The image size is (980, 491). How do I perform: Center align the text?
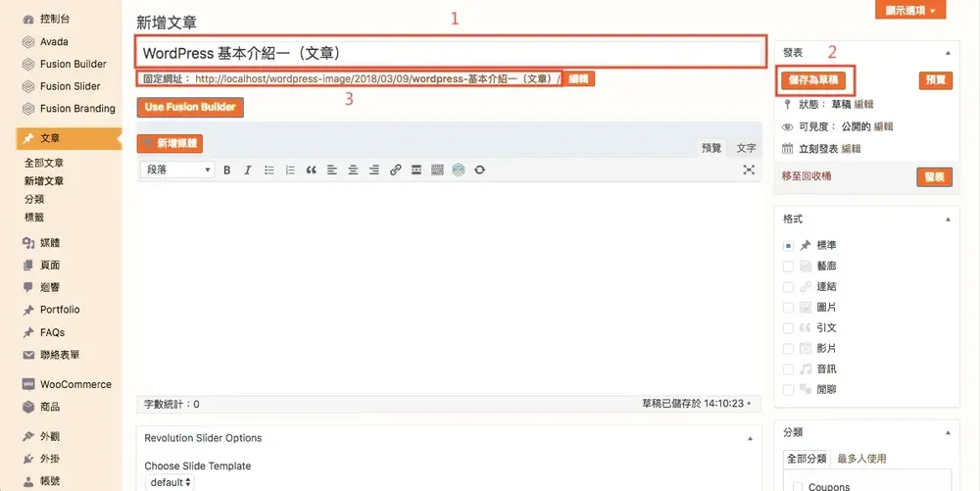point(353,170)
